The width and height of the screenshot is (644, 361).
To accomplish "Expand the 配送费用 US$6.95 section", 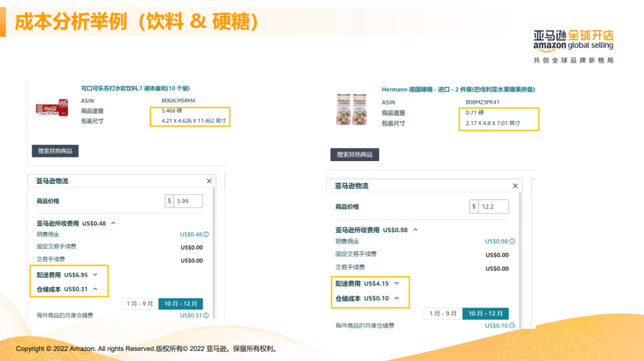I will 95,274.
